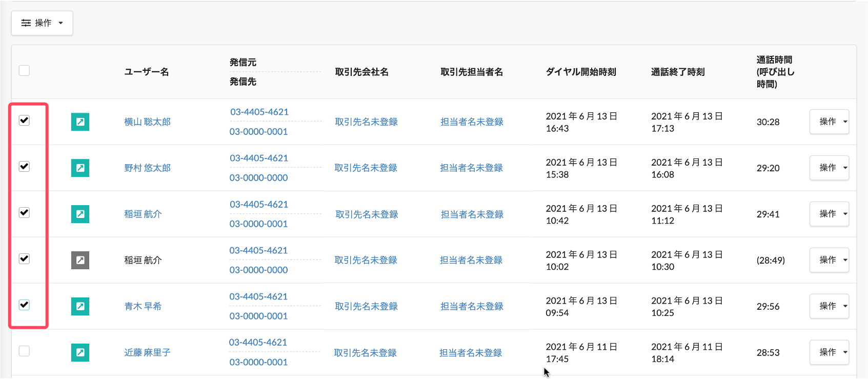868x379 pixels.
Task: Uncheck the checkbox for 横山 聡太郎's row
Action: (24, 120)
